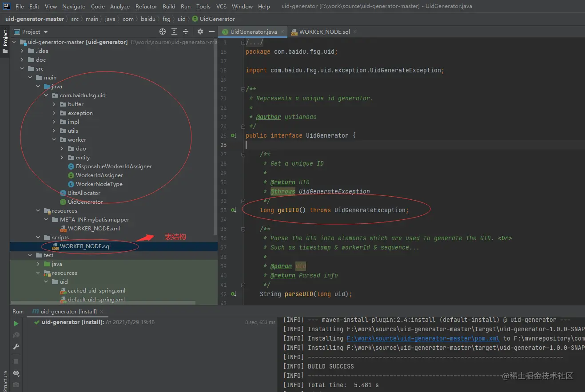Close the UidGenerator.java editor tab
Image resolution: width=585 pixels, height=392 pixels.
point(283,32)
